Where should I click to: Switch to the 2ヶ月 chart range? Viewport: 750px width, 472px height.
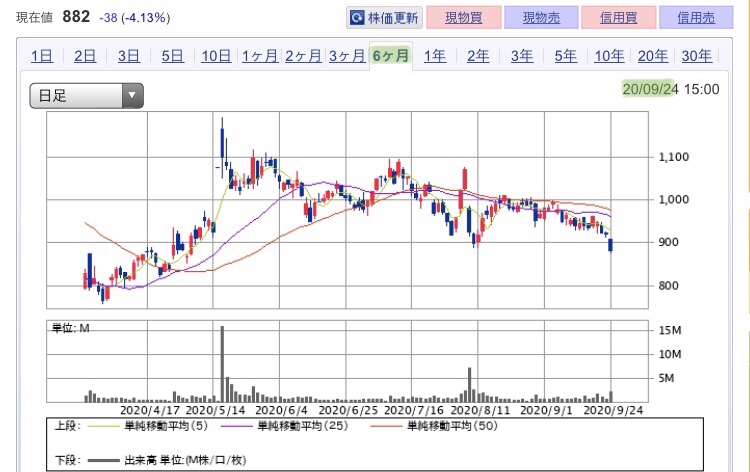click(303, 56)
